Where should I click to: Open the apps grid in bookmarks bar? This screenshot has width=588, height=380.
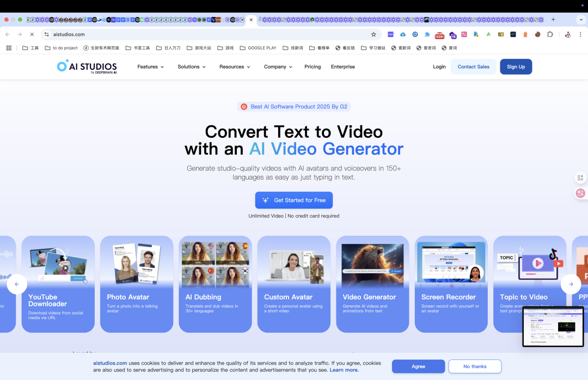(x=9, y=48)
